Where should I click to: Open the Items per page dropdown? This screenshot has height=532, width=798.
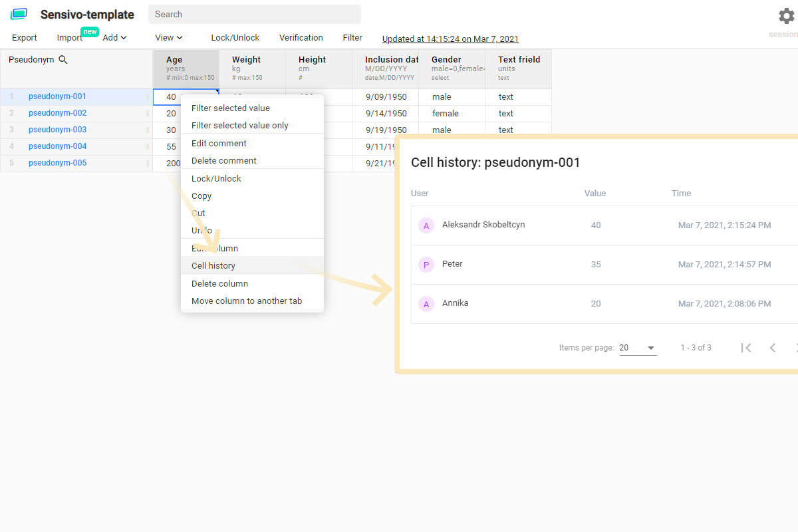638,348
